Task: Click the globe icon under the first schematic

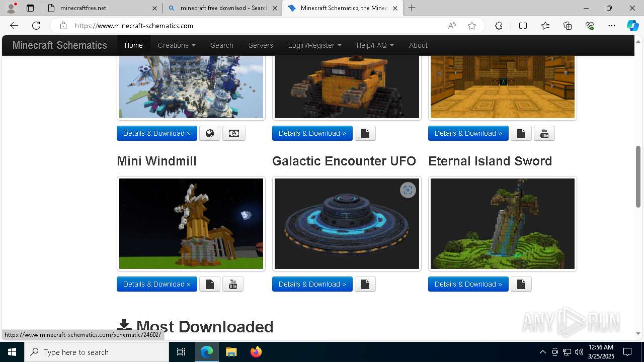Action: click(x=210, y=133)
